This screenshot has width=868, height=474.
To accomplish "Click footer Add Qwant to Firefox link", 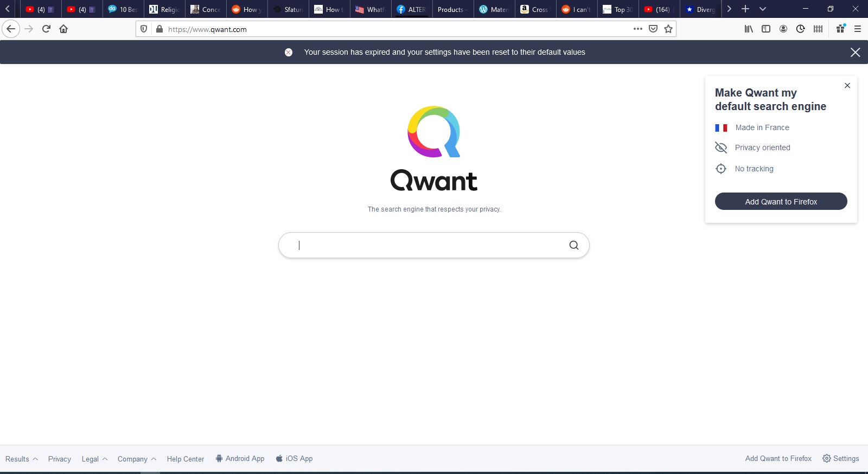I will click(x=778, y=458).
